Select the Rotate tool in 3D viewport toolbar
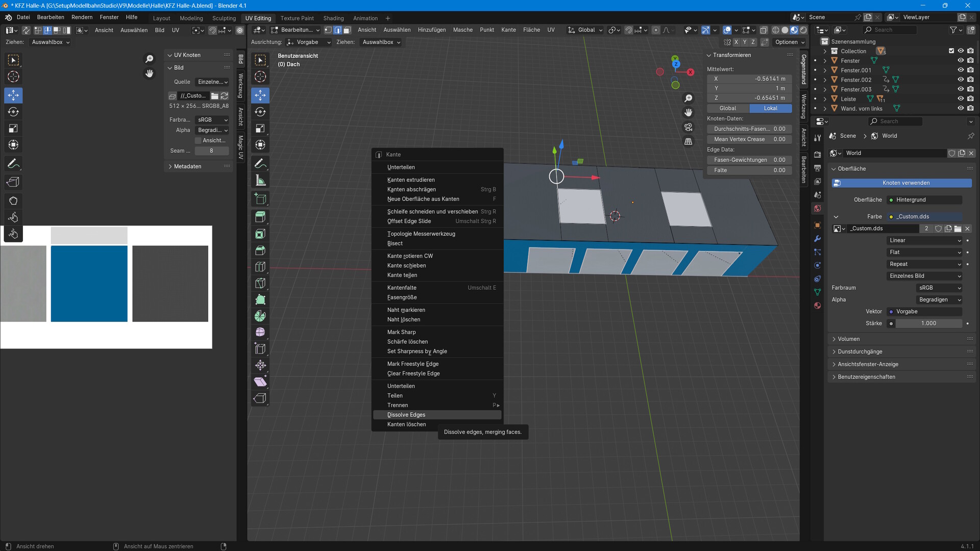980x551 pixels. (260, 112)
